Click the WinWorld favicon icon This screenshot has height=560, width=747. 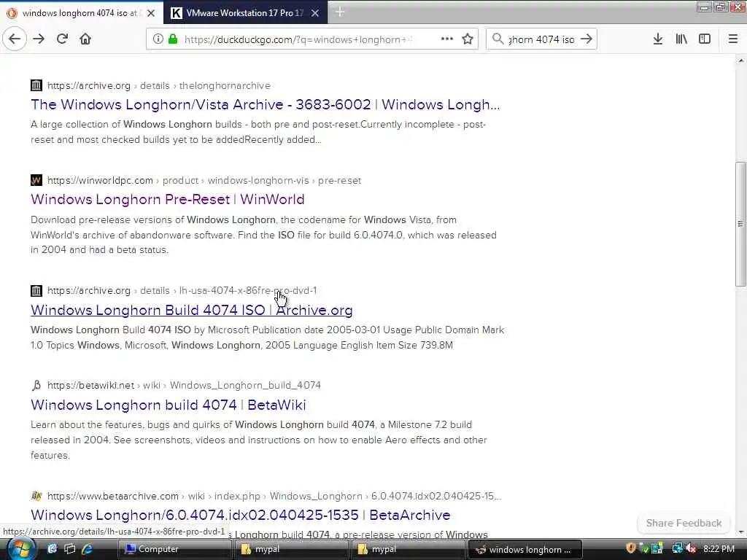coord(36,181)
